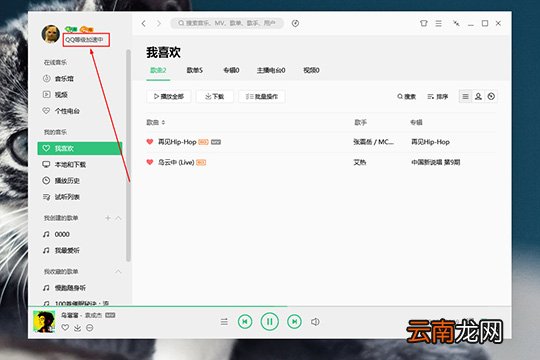Viewport: 540px width, 360px height.
Task: Skip to the next track
Action: (x=294, y=321)
